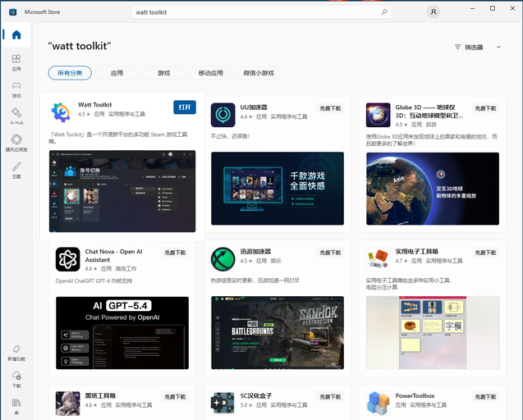
Task: Open the 下载 (Downloads) sidebar icon
Action: pos(16,379)
